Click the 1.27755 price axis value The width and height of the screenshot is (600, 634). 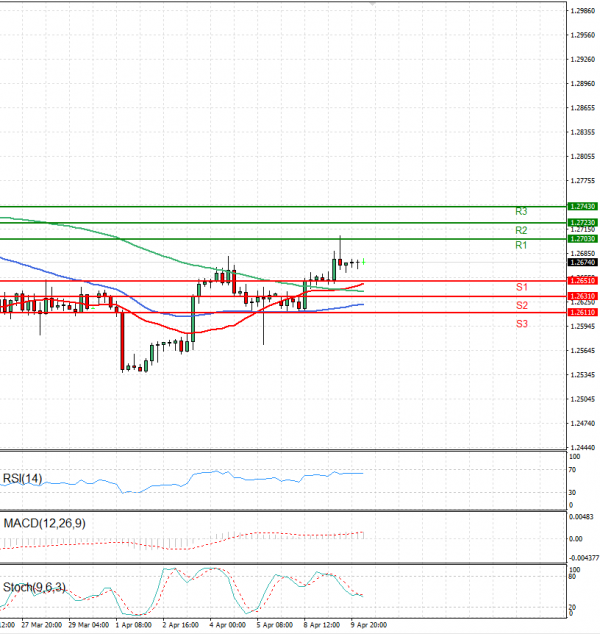[583, 181]
